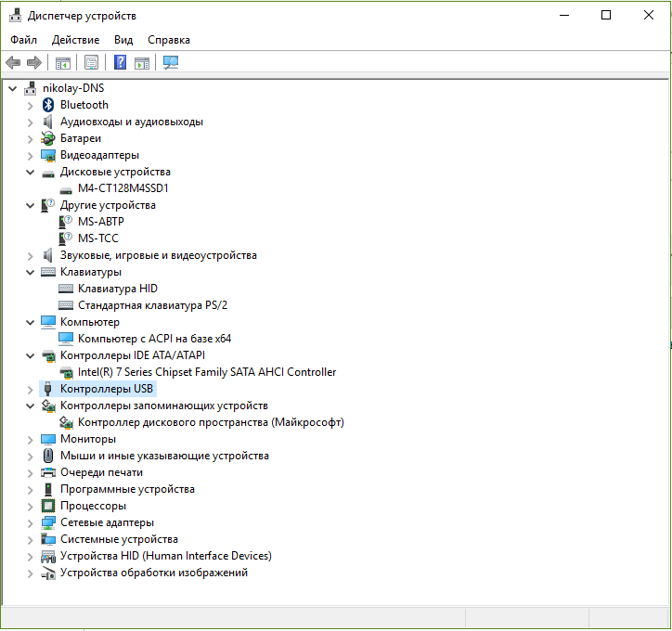The image size is (672, 631).
Task: Click the display adapter icon beside Видеоадаптеры
Action: click(48, 155)
